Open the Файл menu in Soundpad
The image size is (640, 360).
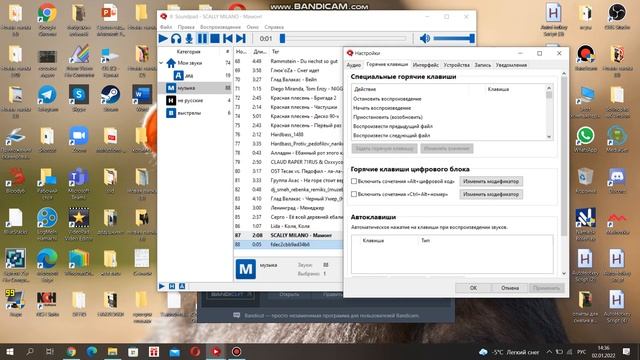(166, 27)
